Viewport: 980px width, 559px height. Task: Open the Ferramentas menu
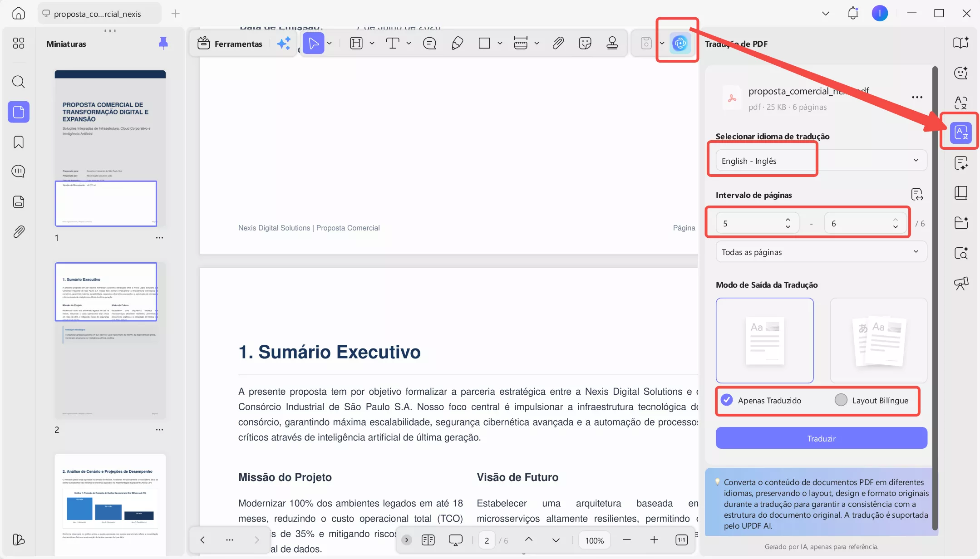230,44
